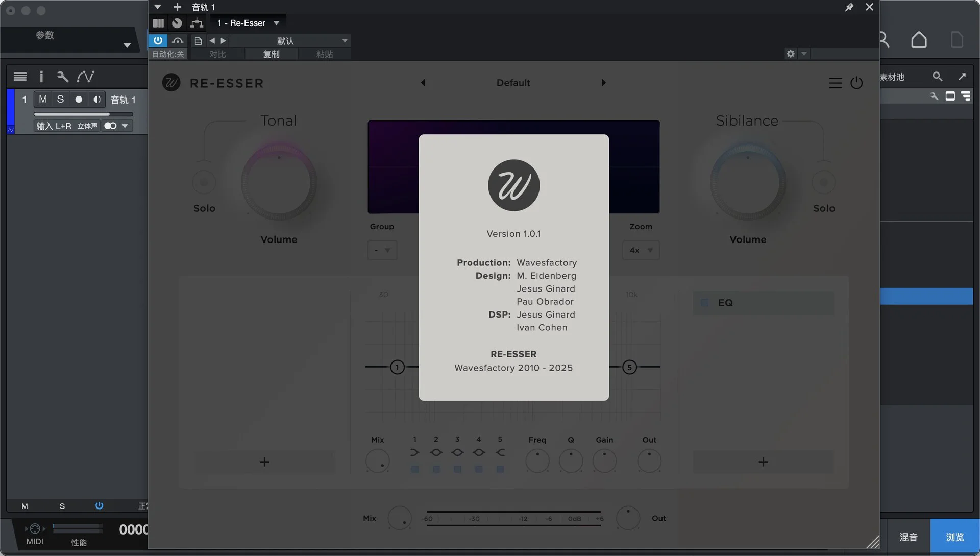
Task: Open the preset file icon
Action: coord(198,41)
